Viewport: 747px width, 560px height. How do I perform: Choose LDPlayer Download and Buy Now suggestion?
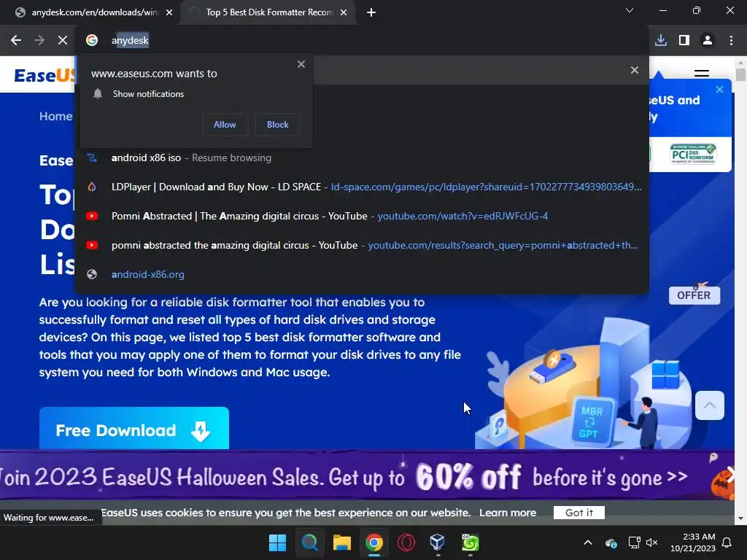(362, 187)
